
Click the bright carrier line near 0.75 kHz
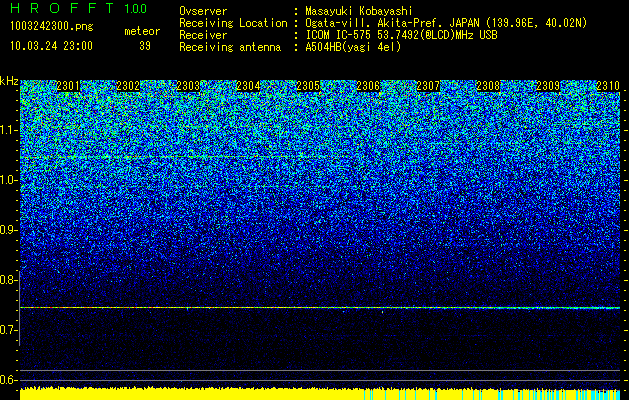[x=320, y=308]
